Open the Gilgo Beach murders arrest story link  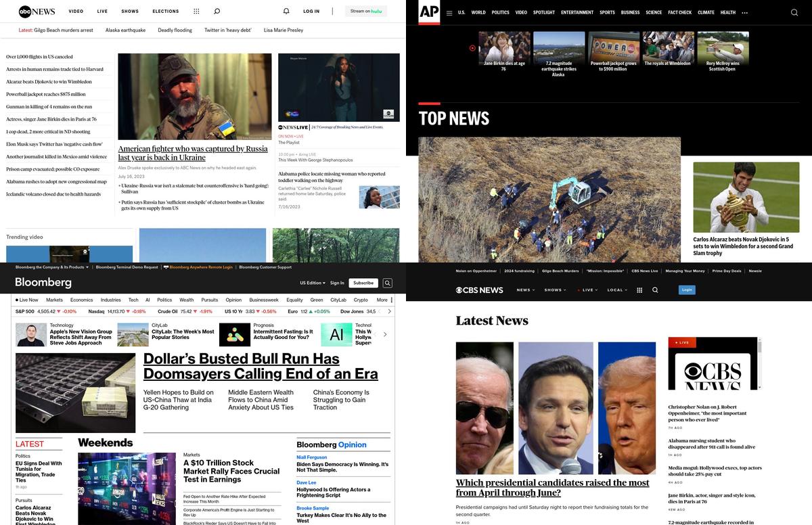coord(63,30)
